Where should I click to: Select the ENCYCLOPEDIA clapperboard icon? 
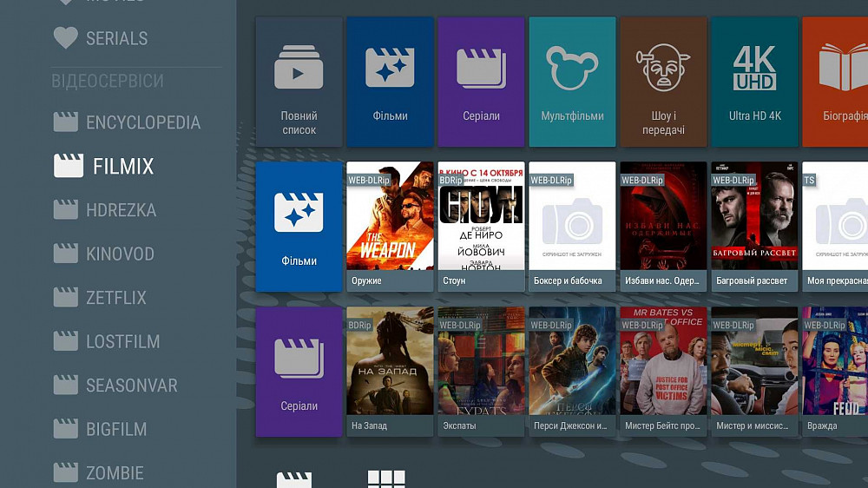[65, 122]
